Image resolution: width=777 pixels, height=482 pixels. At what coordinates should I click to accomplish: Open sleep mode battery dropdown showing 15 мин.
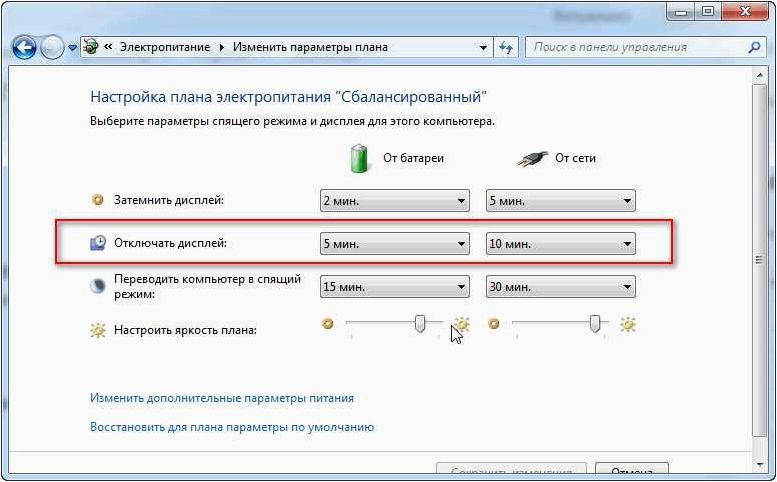pos(394,287)
